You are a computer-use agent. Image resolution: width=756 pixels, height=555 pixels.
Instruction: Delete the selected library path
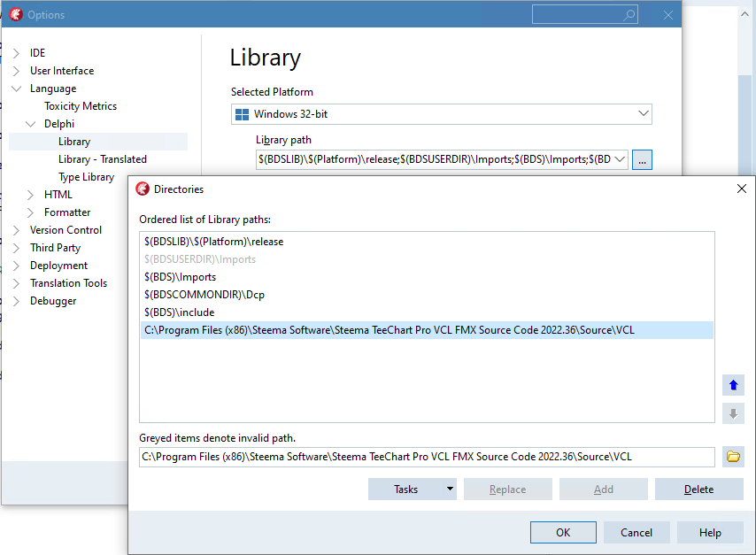coord(698,489)
